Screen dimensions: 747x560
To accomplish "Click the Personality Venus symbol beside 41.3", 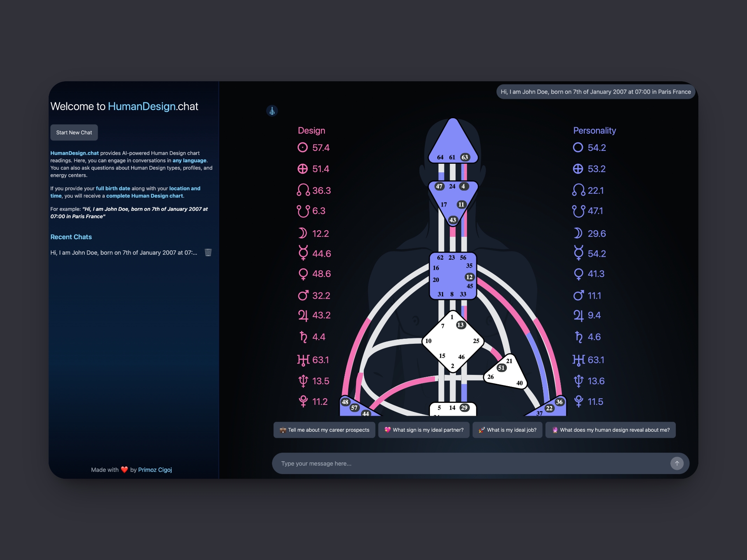I will pos(579,274).
